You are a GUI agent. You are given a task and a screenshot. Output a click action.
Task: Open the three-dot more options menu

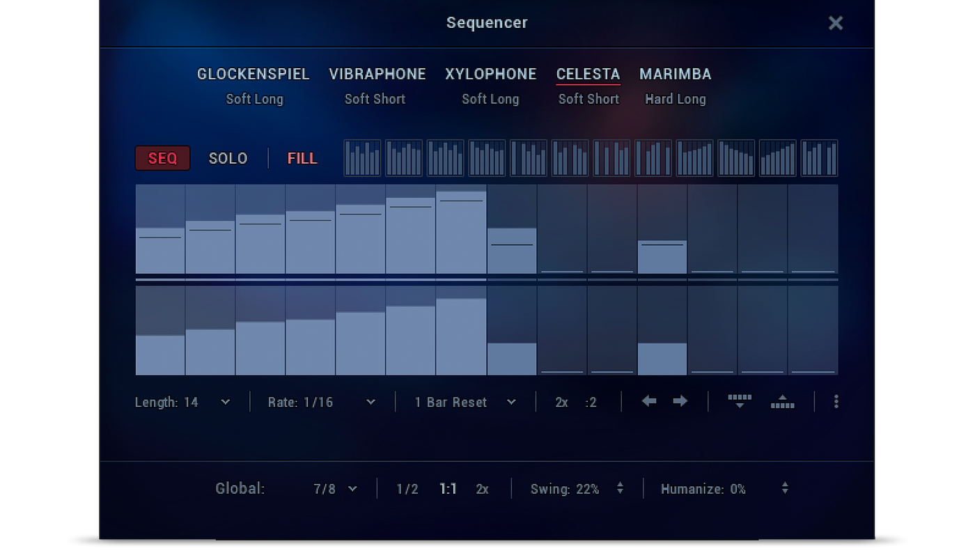coord(836,401)
